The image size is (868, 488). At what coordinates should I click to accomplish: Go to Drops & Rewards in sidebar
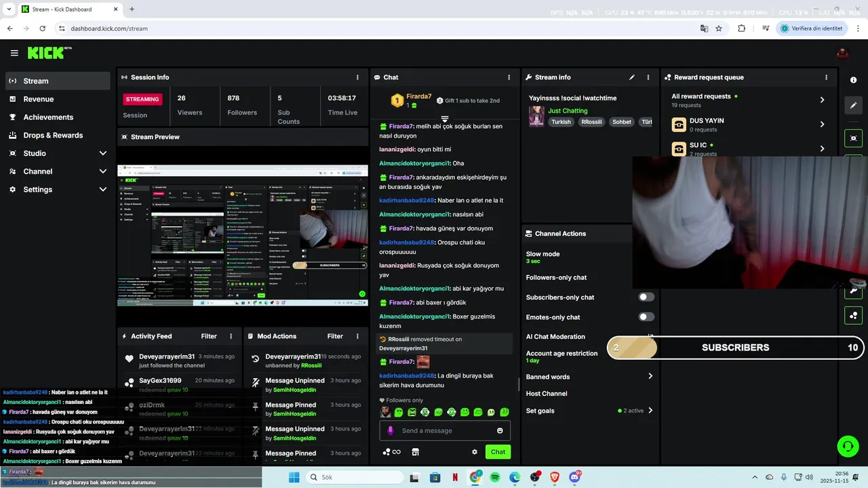[58, 135]
